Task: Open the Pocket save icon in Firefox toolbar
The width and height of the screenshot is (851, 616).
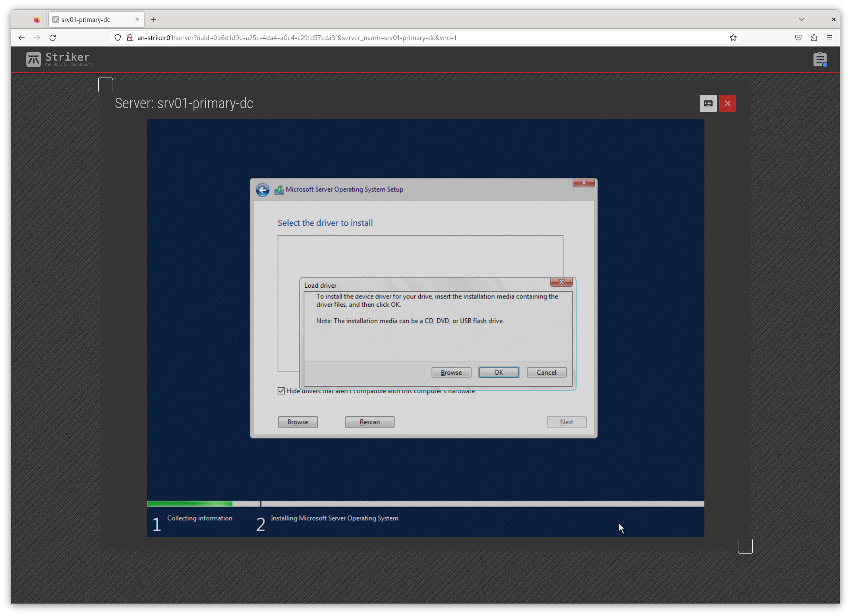Action: point(798,38)
